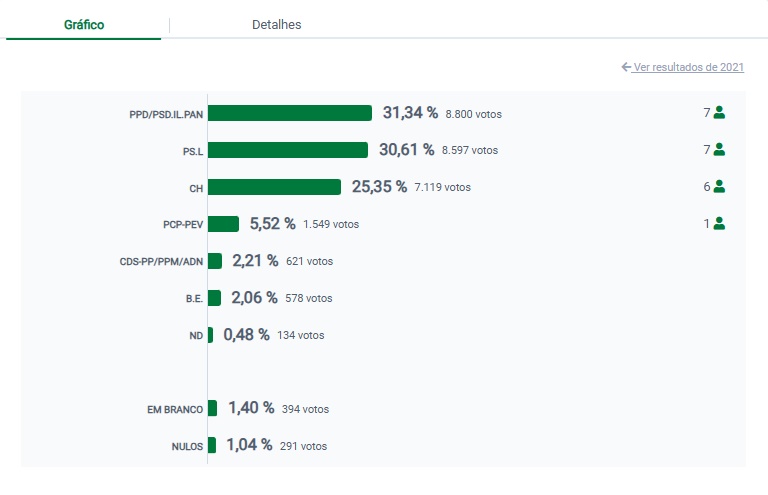768x495 pixels.
Task: Click the B.E. party label
Action: click(x=194, y=298)
